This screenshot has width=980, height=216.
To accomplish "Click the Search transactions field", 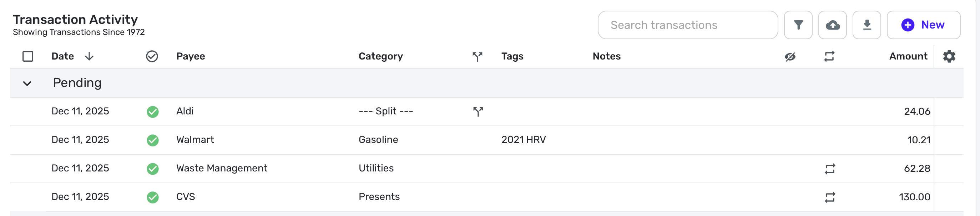I will click(x=687, y=25).
